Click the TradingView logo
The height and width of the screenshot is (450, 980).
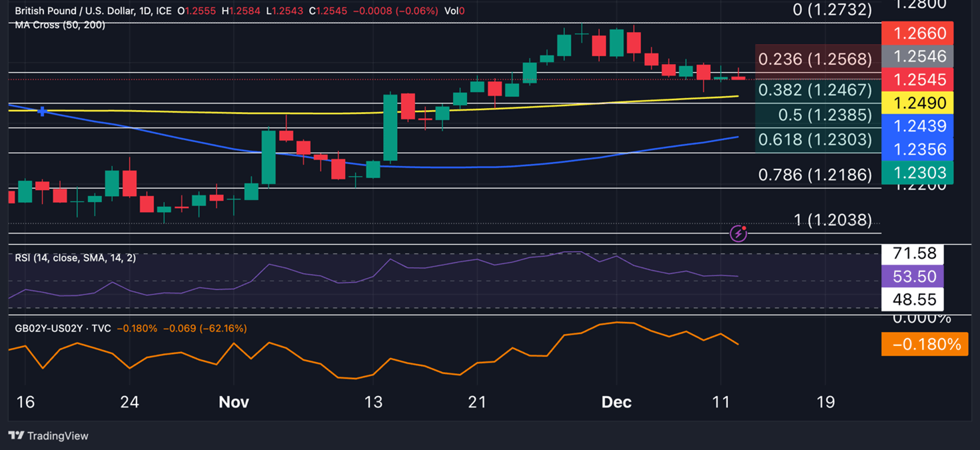point(48,436)
